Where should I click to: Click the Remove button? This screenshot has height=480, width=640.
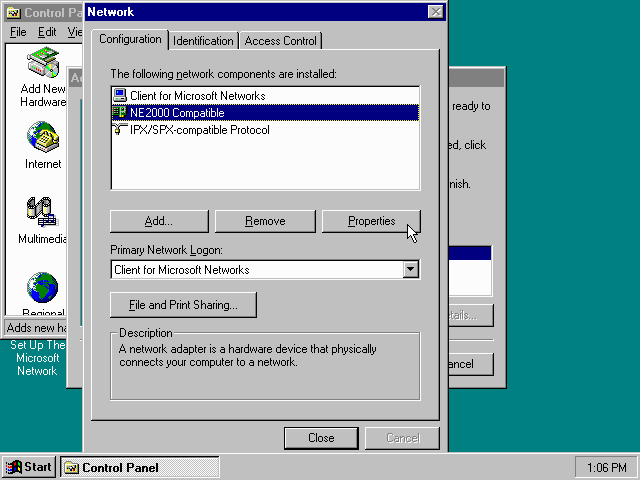coord(265,221)
